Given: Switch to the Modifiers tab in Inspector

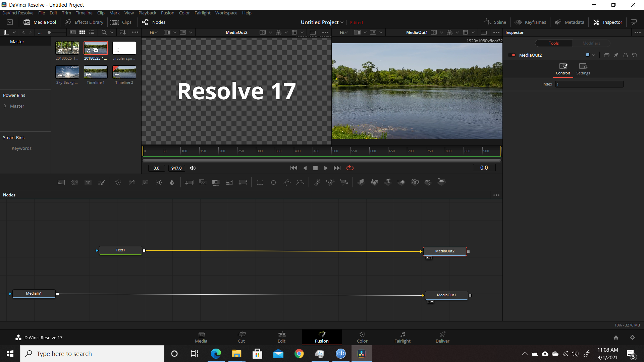Looking at the screenshot, I should tap(591, 43).
